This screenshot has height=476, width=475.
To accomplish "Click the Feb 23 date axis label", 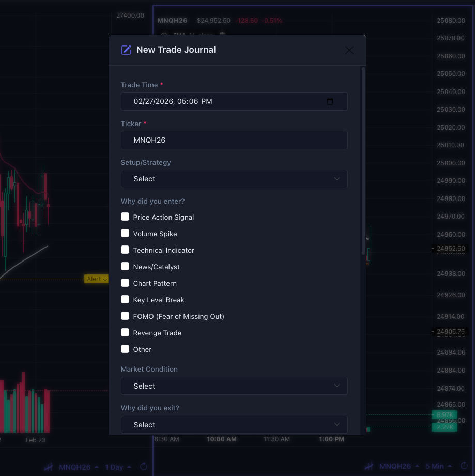I will [x=36, y=440].
